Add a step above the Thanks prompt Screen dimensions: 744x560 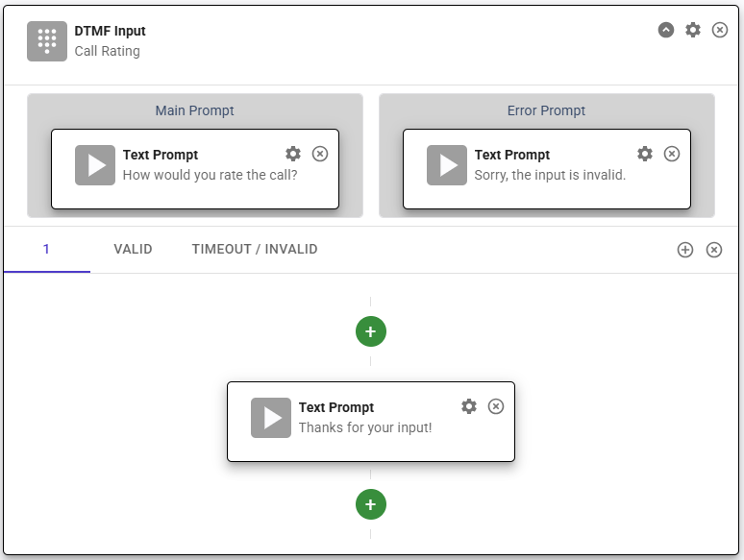(371, 331)
